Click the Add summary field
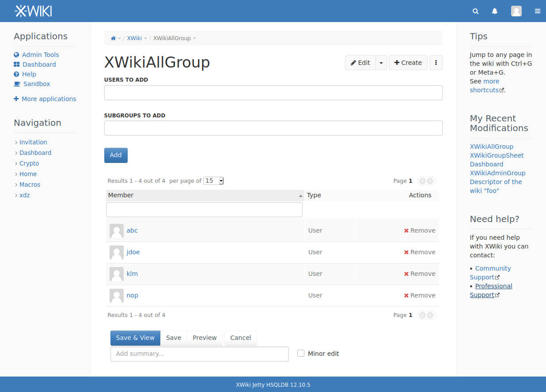The image size is (546, 392). tap(200, 354)
